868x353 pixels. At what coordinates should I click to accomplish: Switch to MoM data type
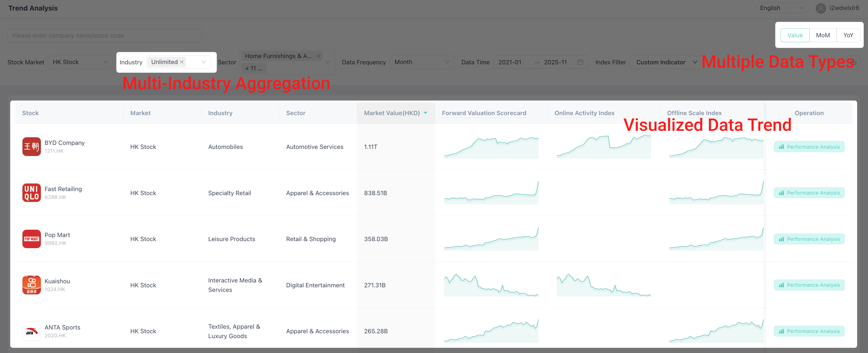pos(823,35)
